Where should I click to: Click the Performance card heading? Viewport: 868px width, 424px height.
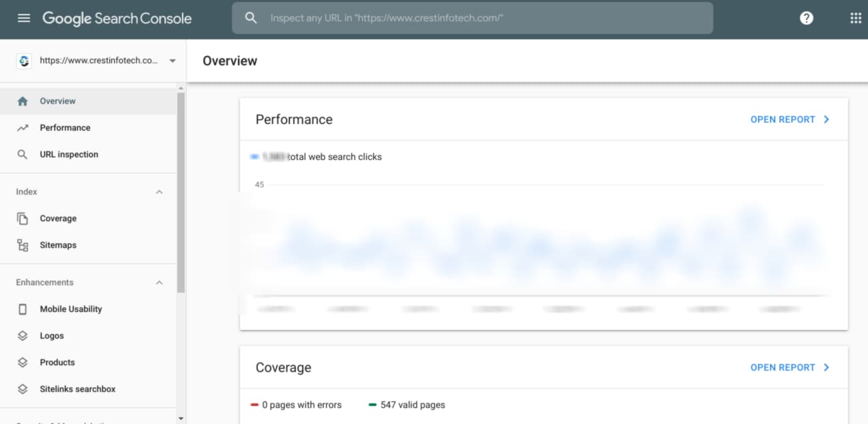294,119
